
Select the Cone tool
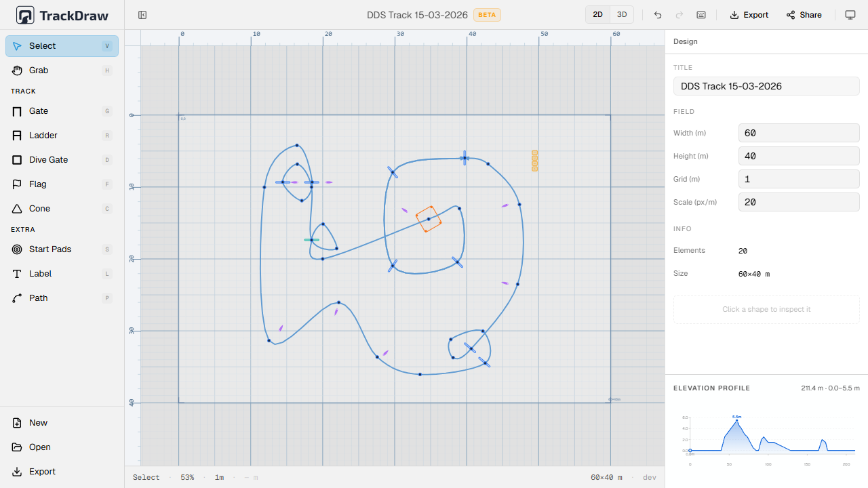coord(40,208)
